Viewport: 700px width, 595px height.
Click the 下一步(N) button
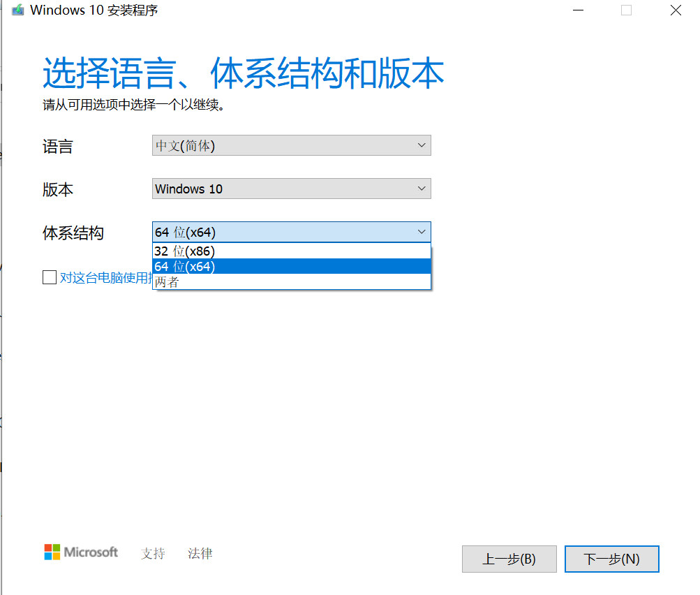point(611,559)
